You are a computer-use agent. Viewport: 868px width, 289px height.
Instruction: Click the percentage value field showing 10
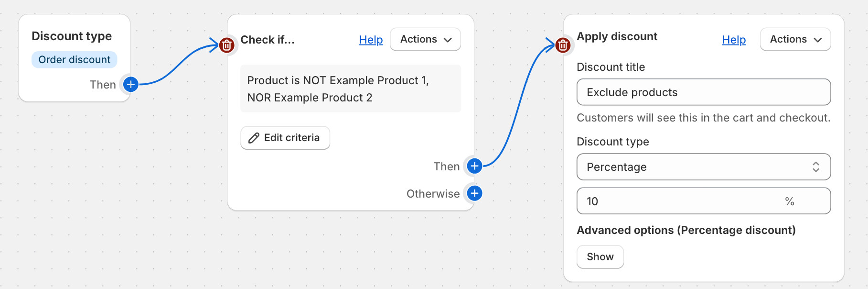(x=678, y=201)
